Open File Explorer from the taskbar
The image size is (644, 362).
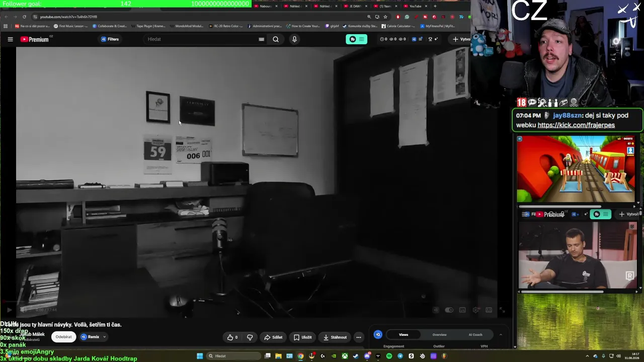click(x=278, y=356)
